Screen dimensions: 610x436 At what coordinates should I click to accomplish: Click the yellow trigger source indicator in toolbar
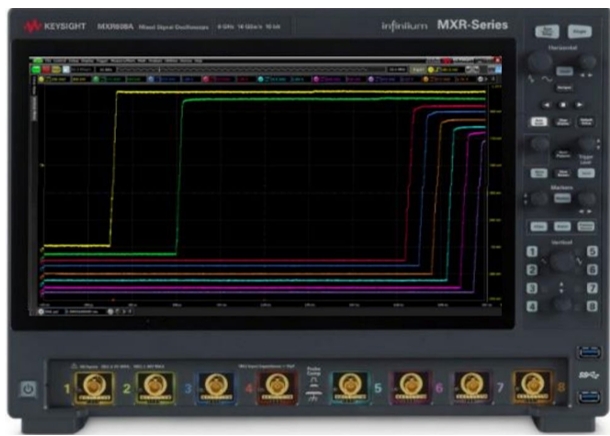click(x=431, y=70)
